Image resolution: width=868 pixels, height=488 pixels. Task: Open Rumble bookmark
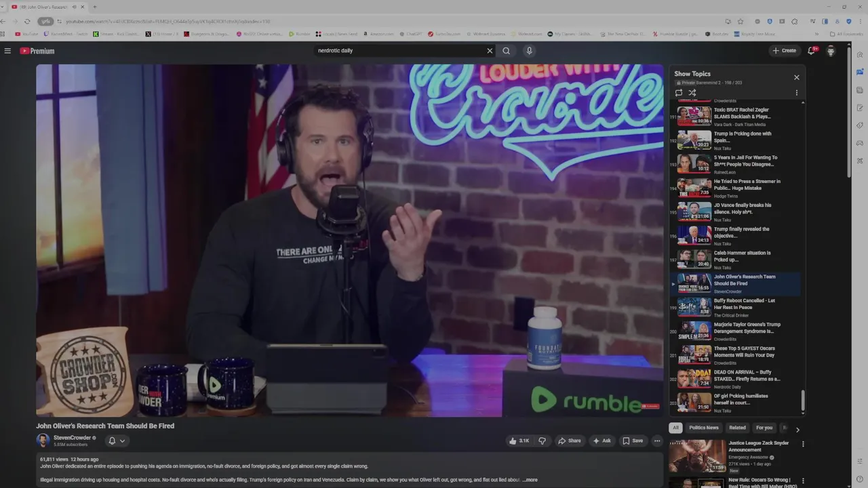(x=299, y=34)
